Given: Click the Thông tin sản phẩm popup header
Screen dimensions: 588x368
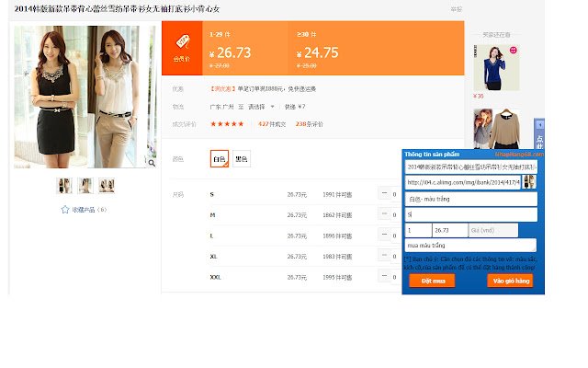Looking at the screenshot, I should (432, 155).
